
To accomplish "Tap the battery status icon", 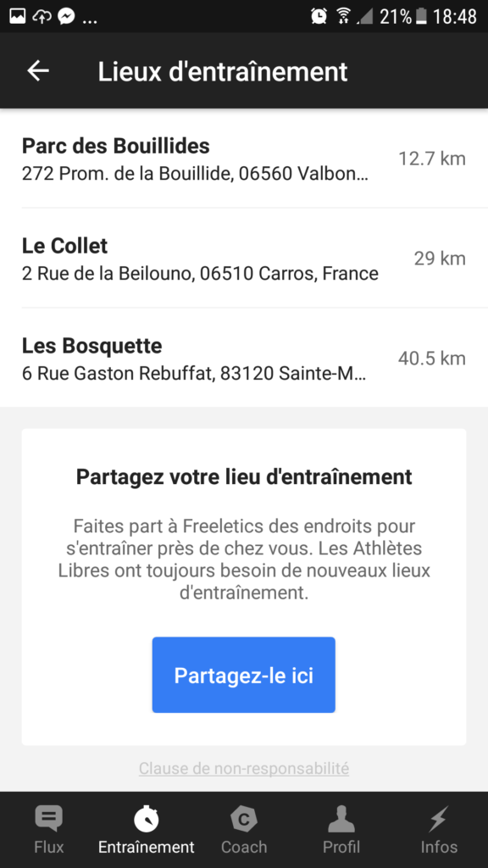I will pos(421,16).
